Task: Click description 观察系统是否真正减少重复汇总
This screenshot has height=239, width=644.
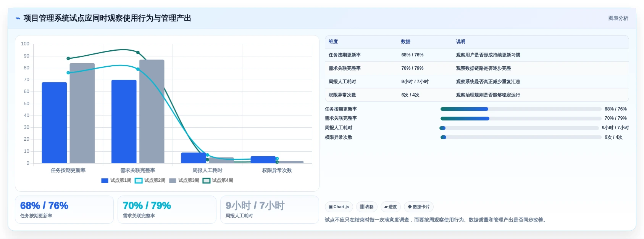Action: coord(488,82)
